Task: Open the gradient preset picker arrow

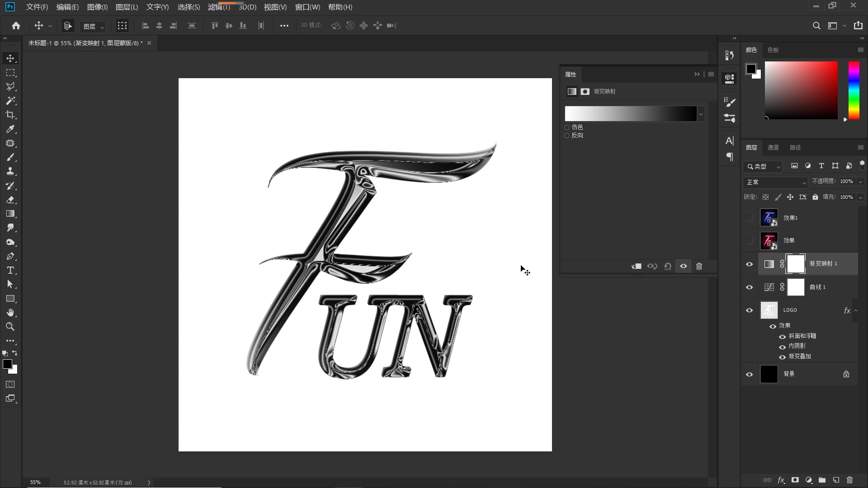Action: pyautogui.click(x=701, y=114)
